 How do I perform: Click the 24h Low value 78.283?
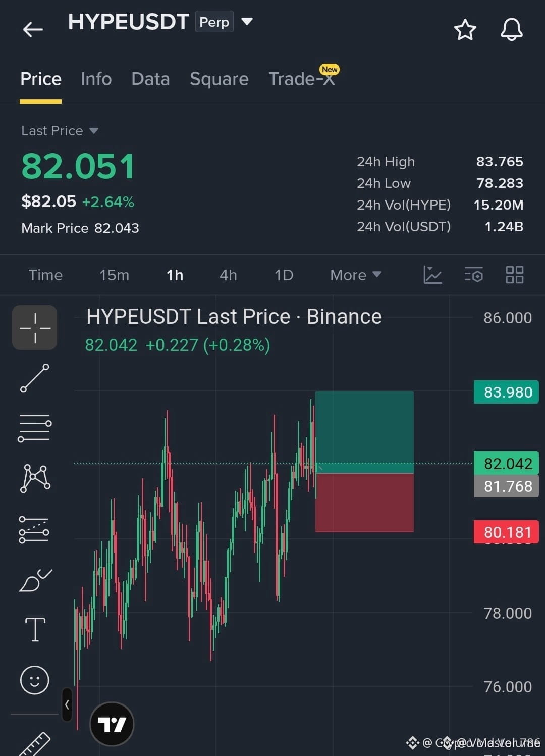[500, 183]
